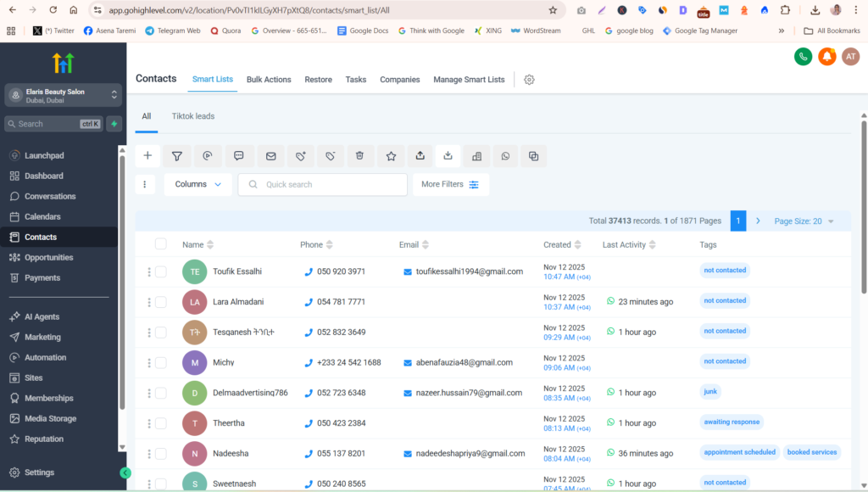Click the merge contacts duplicate icon
Screen dimensions: 868x492
[x=534, y=156]
